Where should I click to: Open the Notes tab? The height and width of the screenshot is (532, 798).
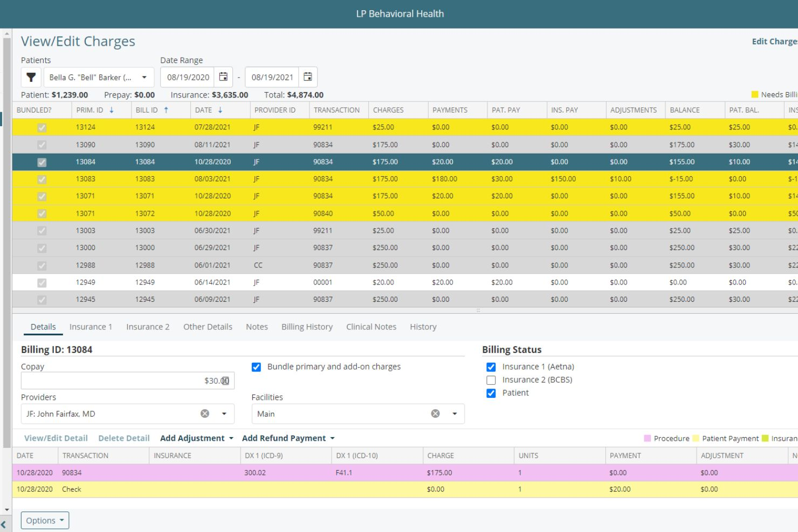click(x=257, y=327)
